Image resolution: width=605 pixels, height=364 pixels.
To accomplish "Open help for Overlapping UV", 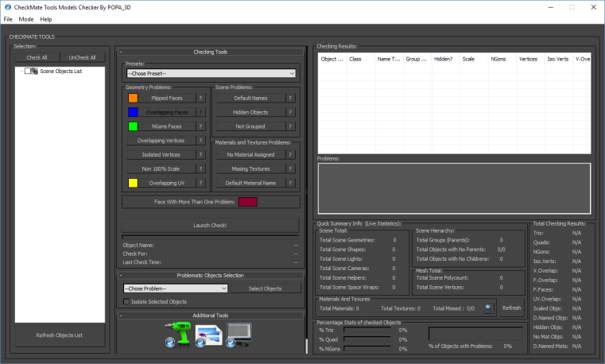I will click(x=200, y=183).
